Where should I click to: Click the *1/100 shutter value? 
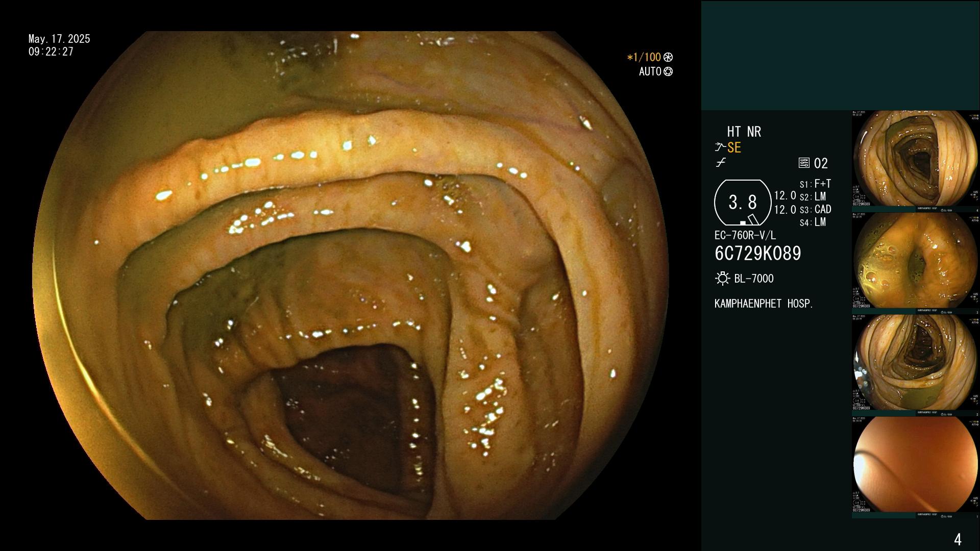tap(644, 57)
